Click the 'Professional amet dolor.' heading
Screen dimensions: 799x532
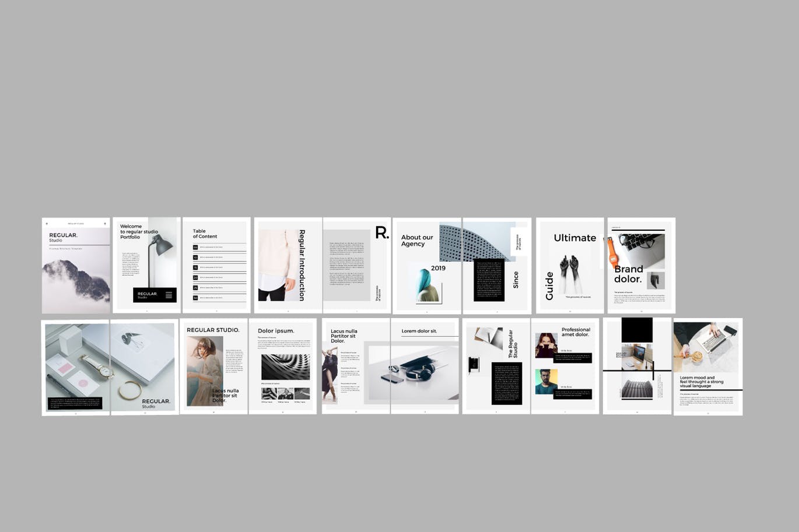click(575, 332)
